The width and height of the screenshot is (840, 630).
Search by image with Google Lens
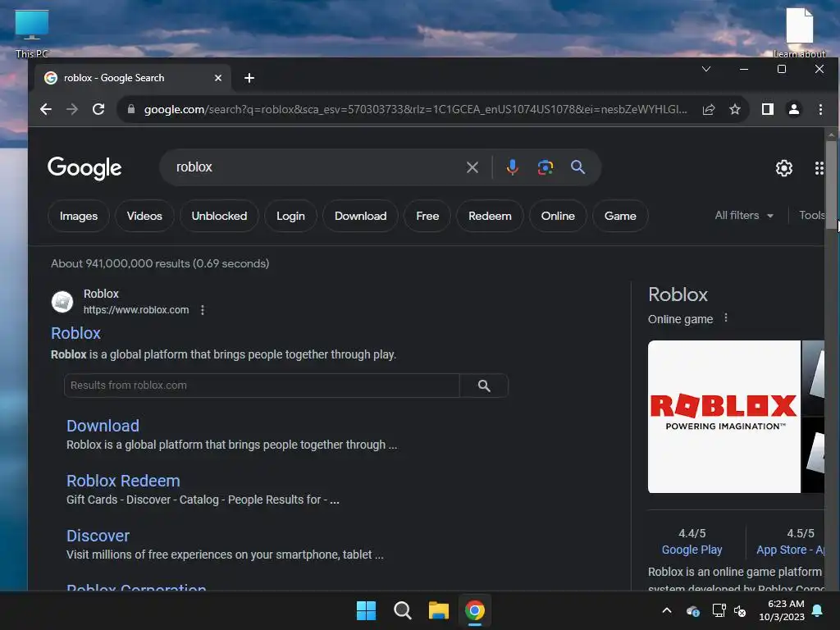point(546,167)
